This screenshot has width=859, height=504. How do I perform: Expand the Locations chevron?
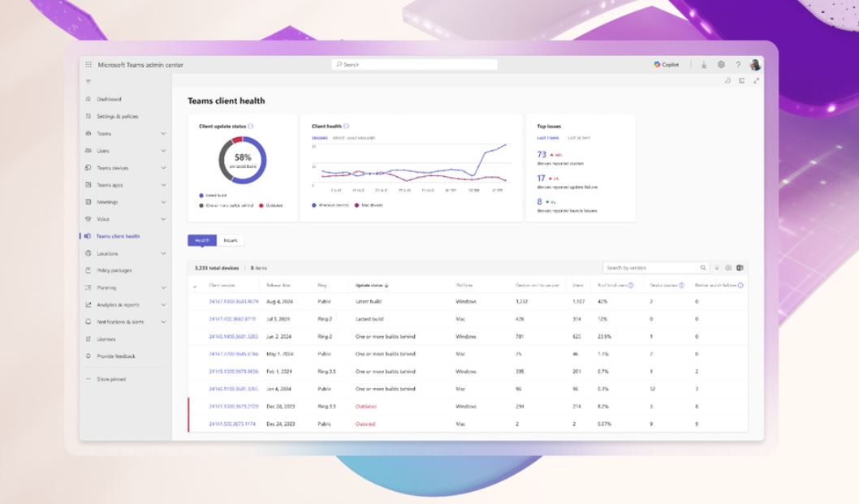(x=163, y=254)
